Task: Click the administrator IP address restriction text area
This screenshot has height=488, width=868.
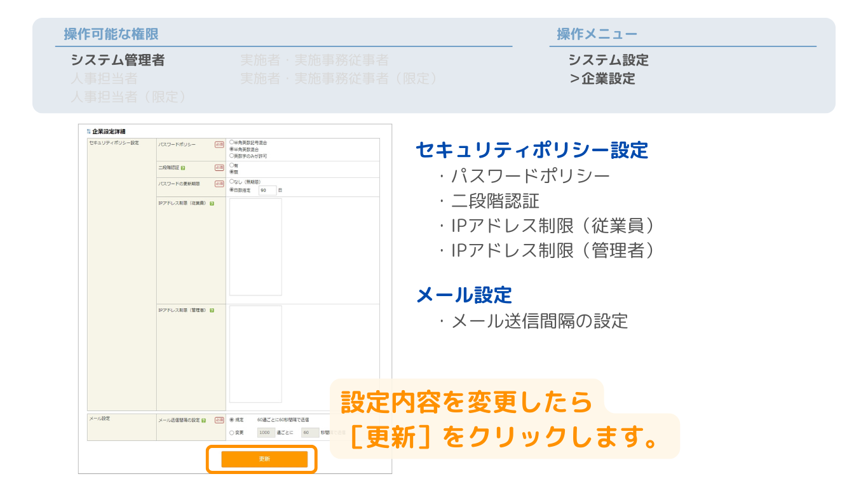Action: 255,354
